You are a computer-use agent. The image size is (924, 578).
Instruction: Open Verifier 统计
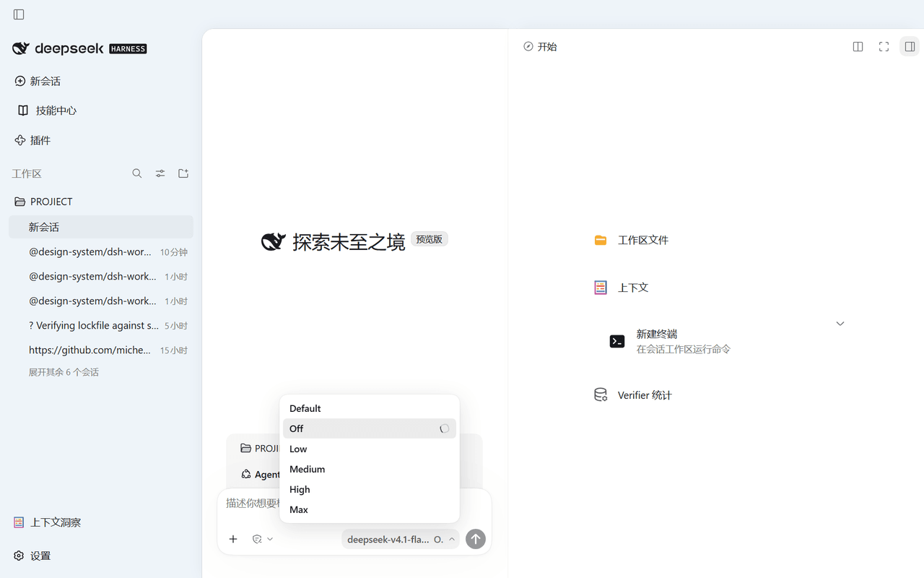tap(633, 395)
